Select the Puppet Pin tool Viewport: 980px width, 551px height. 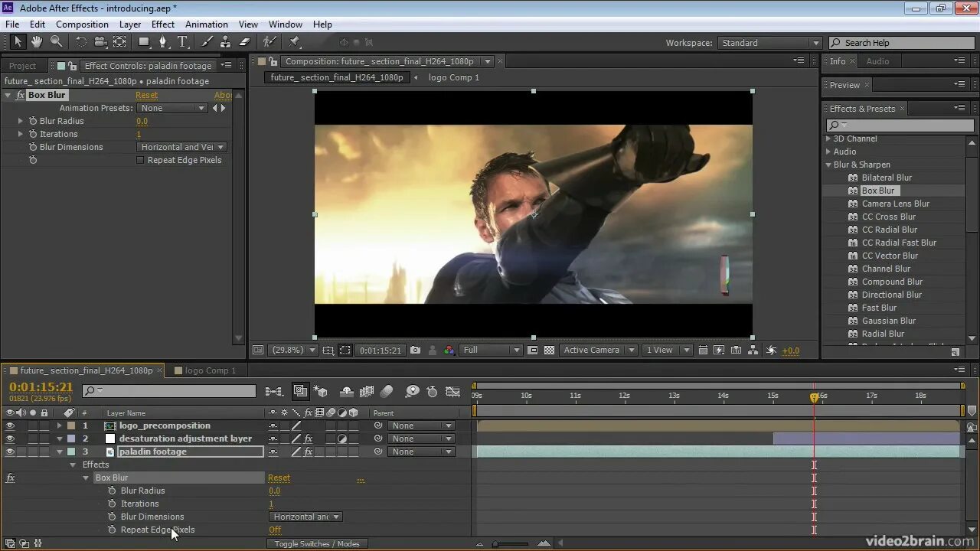(295, 42)
